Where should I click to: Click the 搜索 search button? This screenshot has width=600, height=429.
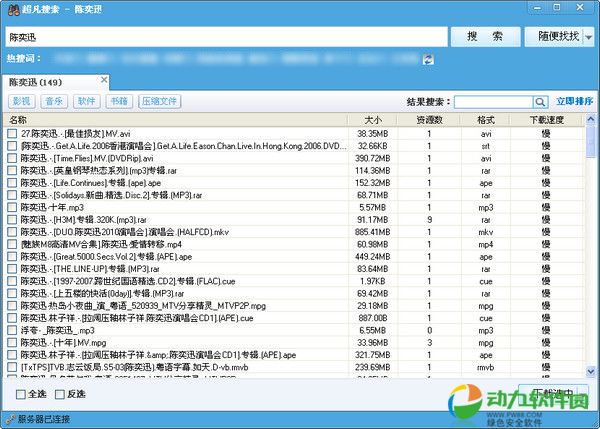pyautogui.click(x=485, y=37)
